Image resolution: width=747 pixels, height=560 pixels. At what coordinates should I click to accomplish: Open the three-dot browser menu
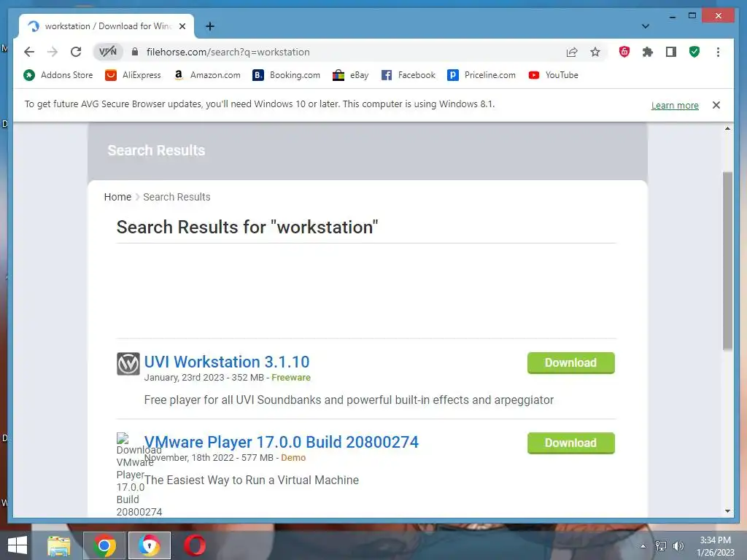pos(718,52)
